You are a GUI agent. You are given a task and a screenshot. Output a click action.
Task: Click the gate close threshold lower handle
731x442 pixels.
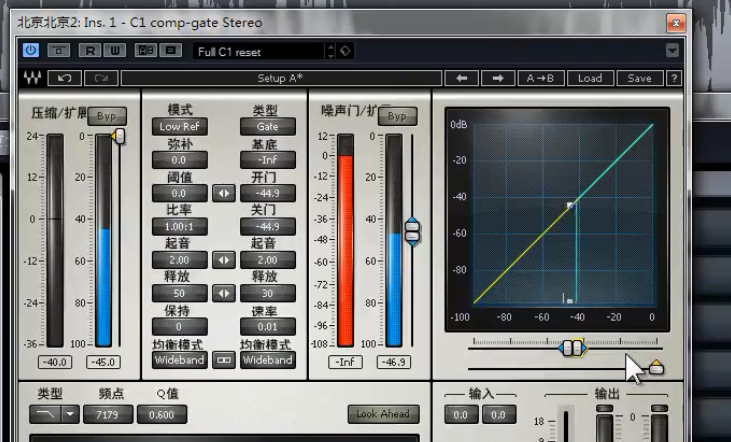coord(412,237)
